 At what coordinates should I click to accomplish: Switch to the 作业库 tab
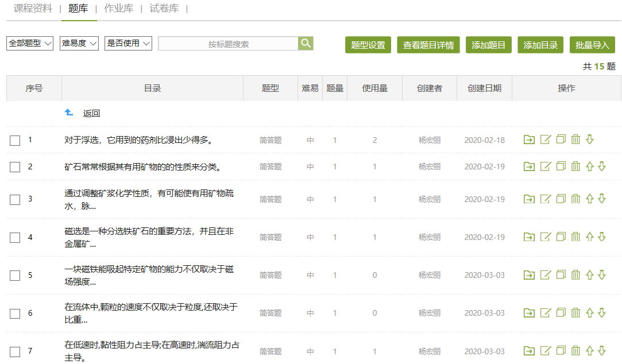click(119, 9)
